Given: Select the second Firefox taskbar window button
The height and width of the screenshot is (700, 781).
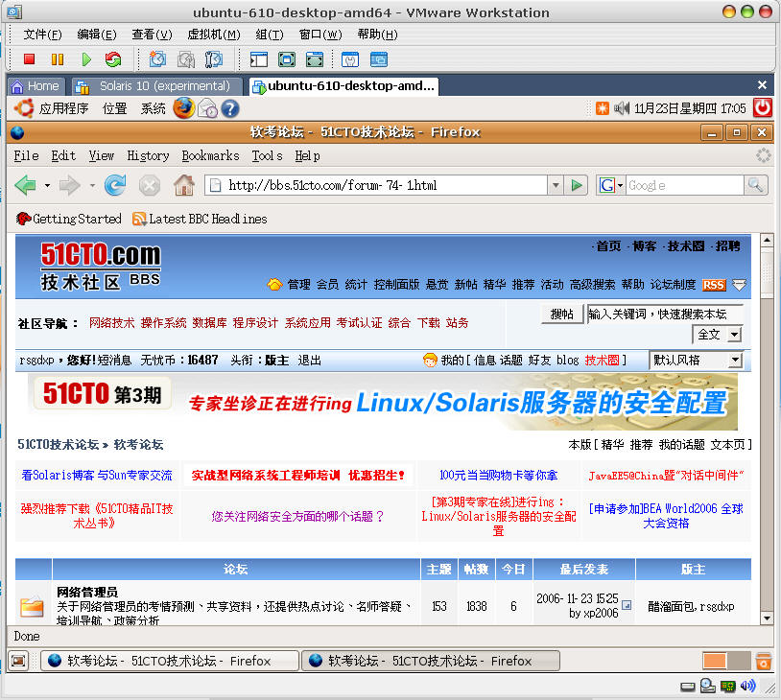Looking at the screenshot, I should point(431,661).
